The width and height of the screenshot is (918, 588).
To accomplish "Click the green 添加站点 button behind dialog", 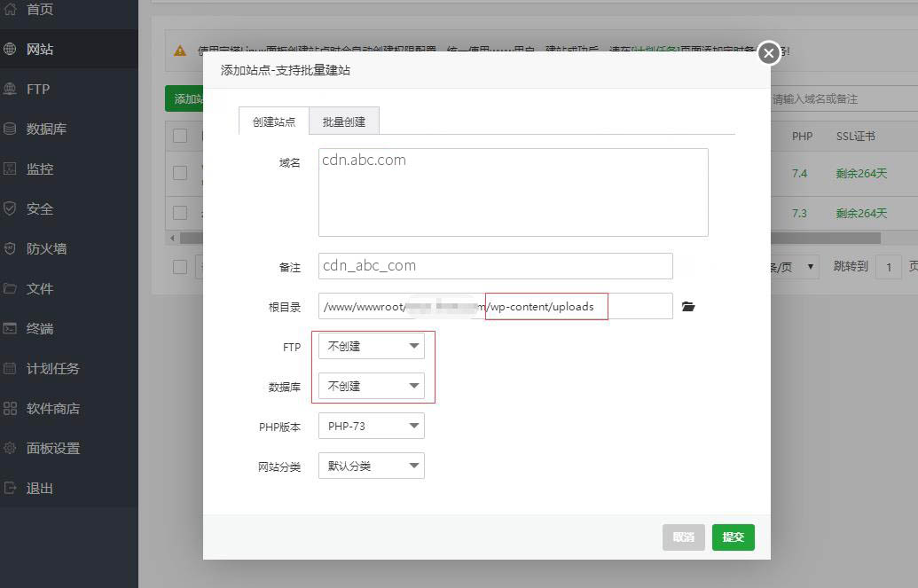I will point(184,98).
